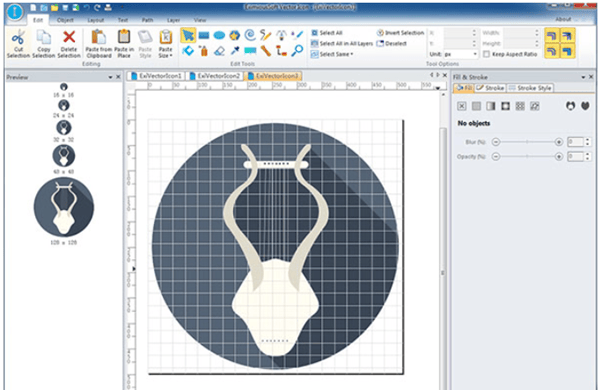The width and height of the screenshot is (600, 390).
Task: Select the calligraphy brush tool
Action: [x=297, y=35]
